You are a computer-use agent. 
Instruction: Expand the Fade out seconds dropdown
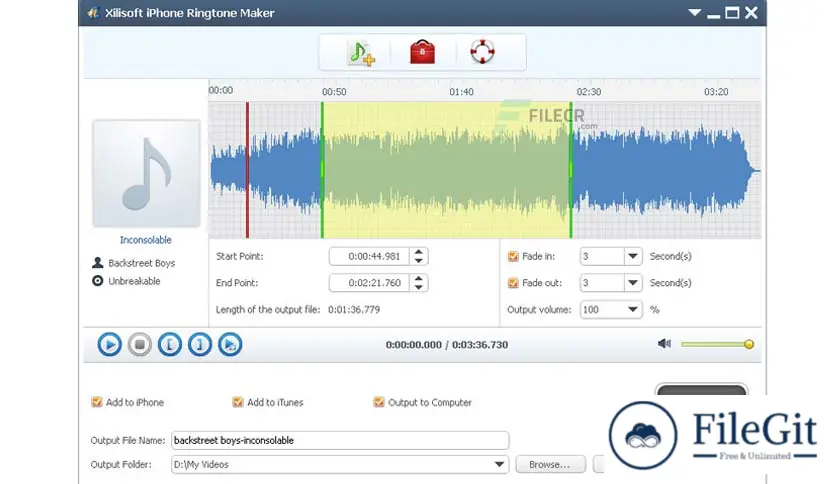coord(633,283)
